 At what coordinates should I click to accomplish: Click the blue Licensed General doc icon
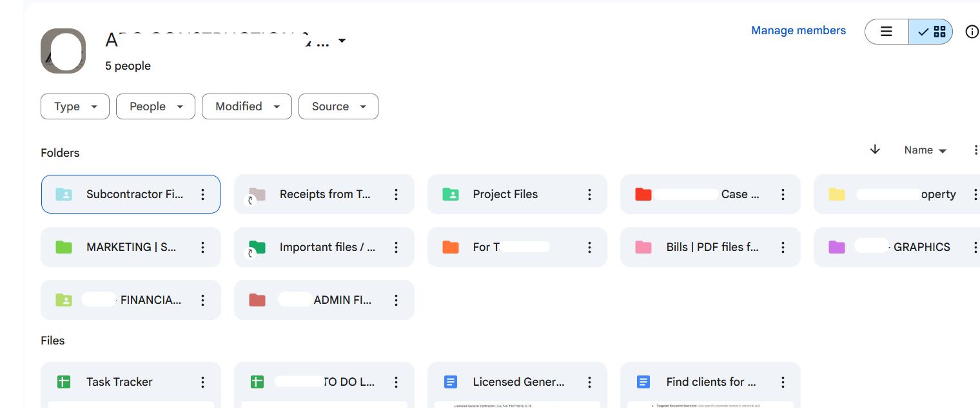tap(450, 382)
